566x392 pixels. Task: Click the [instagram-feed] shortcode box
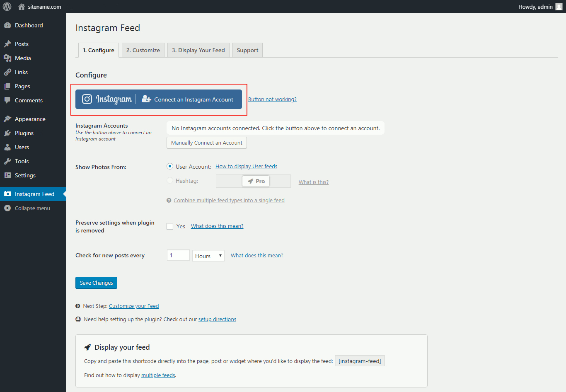360,361
